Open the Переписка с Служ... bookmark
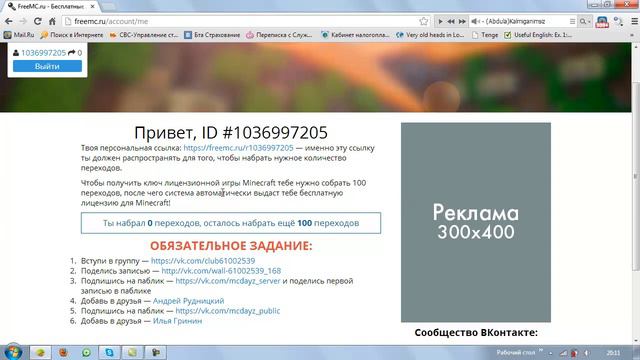 pyautogui.click(x=280, y=35)
